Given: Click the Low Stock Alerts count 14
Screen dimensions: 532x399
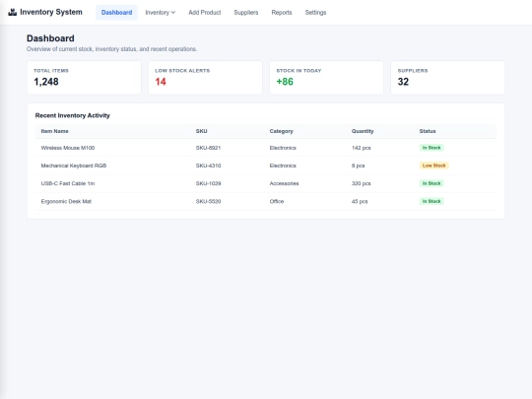Looking at the screenshot, I should (161, 82).
